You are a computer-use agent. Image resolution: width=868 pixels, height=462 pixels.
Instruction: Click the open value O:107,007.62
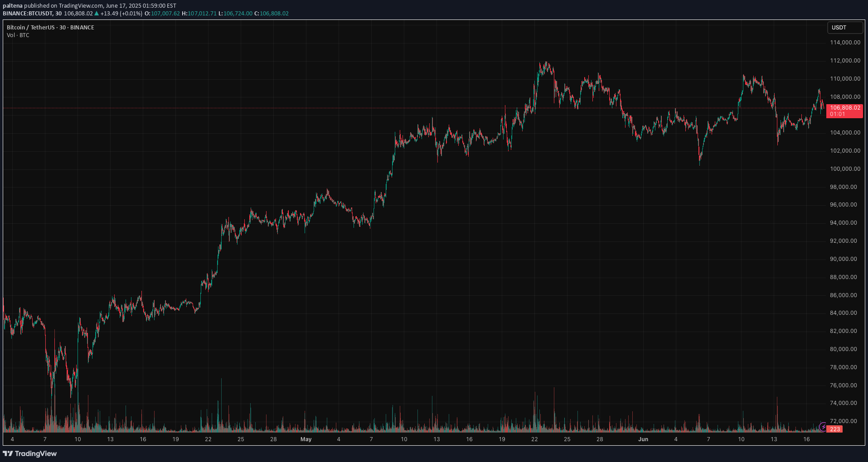[x=162, y=14]
